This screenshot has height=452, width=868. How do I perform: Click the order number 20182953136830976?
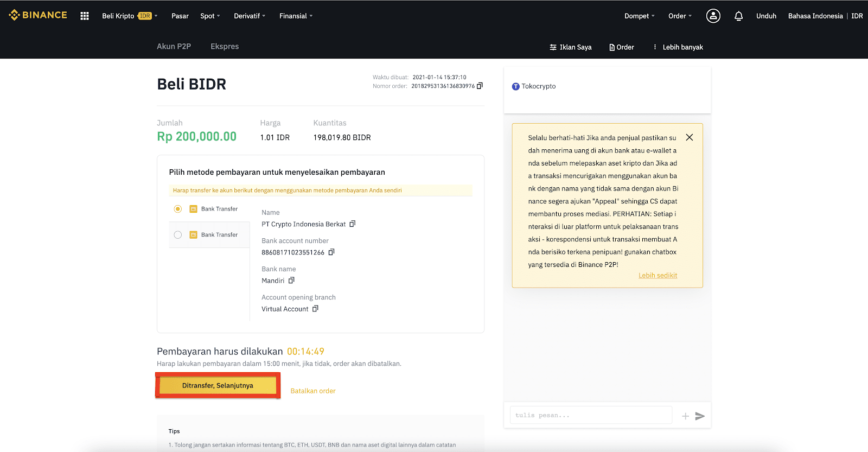coord(443,86)
